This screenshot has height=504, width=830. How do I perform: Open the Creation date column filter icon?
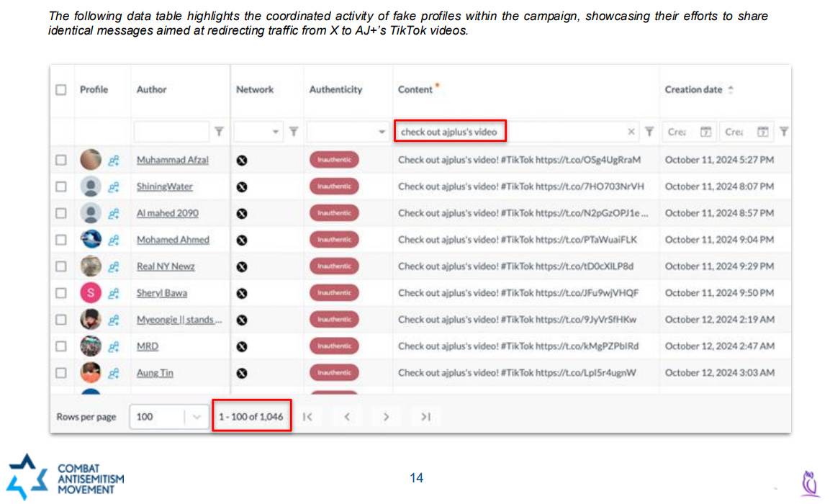coord(784,131)
